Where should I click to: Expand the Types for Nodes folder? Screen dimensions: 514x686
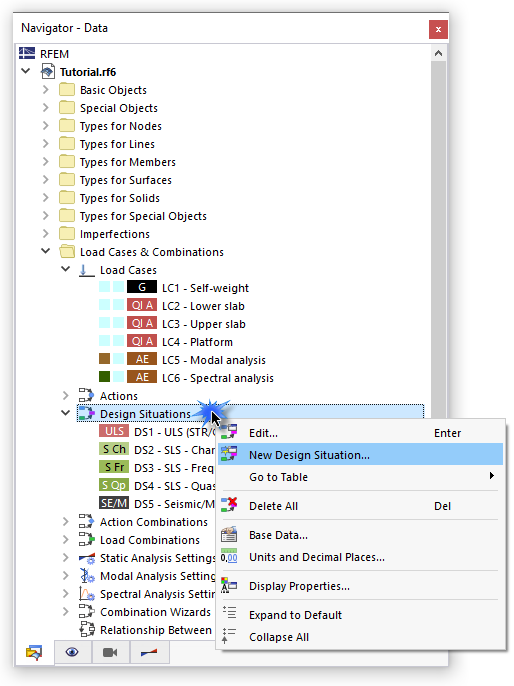[45, 125]
